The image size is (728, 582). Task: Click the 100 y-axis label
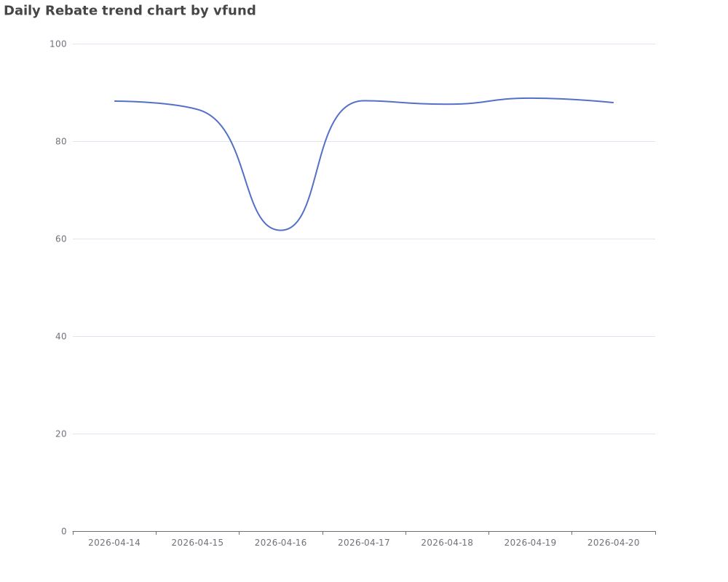click(58, 44)
